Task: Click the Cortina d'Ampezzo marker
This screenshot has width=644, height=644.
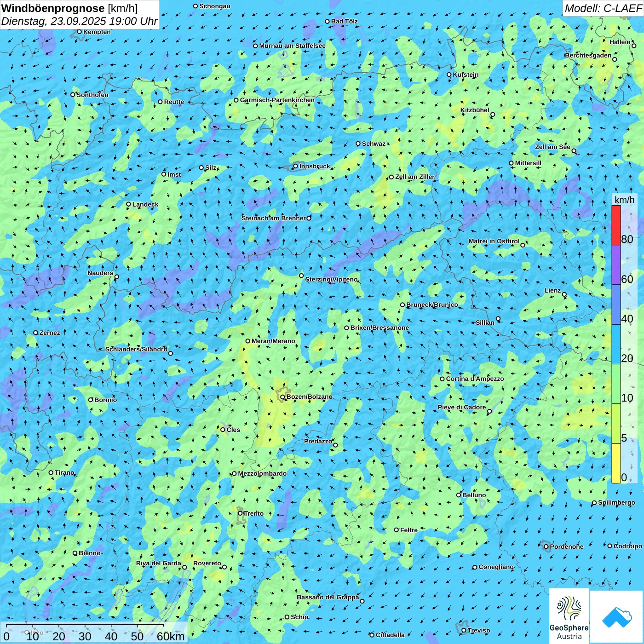Action: [x=443, y=379]
